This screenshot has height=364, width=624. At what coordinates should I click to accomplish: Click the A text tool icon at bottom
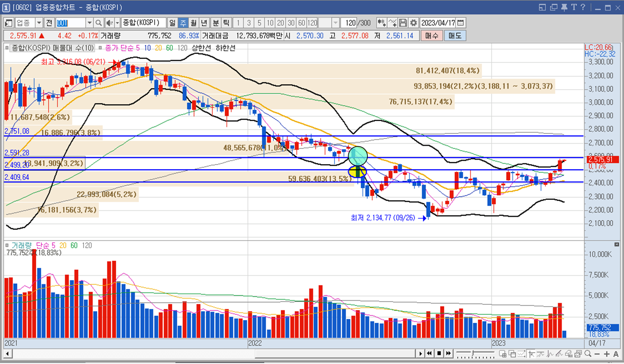coord(616,354)
